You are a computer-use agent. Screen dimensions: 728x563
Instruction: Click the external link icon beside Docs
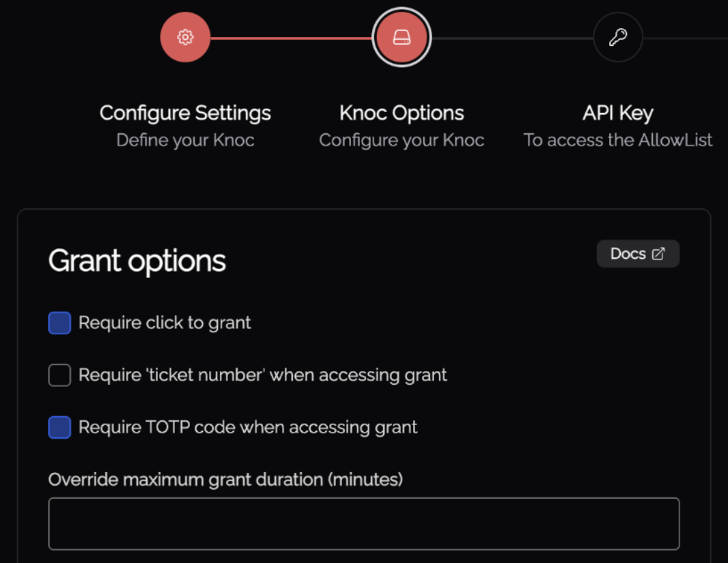click(658, 254)
